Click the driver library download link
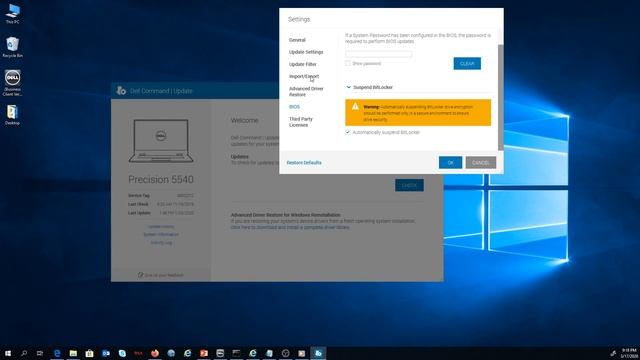640x360 pixels. coord(290,227)
